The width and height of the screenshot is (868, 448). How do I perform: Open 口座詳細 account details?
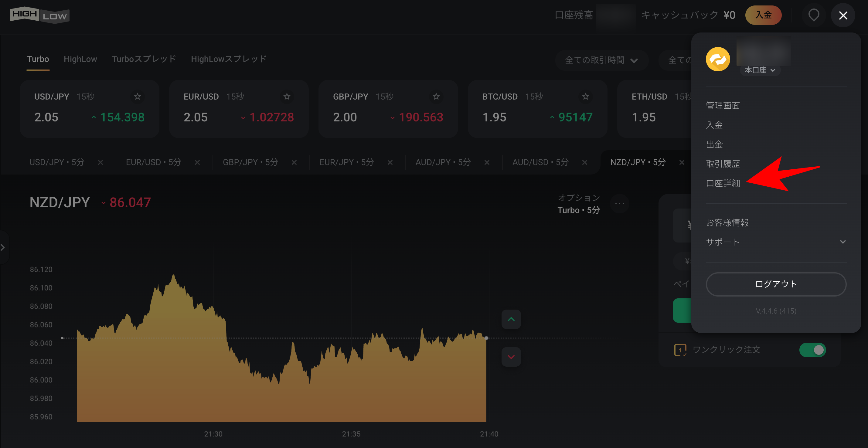coord(723,183)
